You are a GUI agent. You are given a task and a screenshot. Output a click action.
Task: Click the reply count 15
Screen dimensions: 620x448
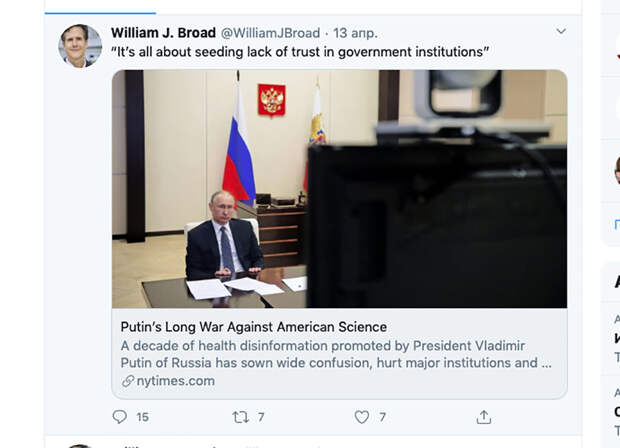[142, 417]
